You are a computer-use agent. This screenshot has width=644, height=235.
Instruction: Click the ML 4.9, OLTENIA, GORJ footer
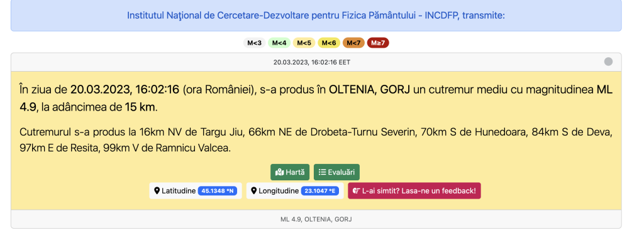(x=316, y=219)
